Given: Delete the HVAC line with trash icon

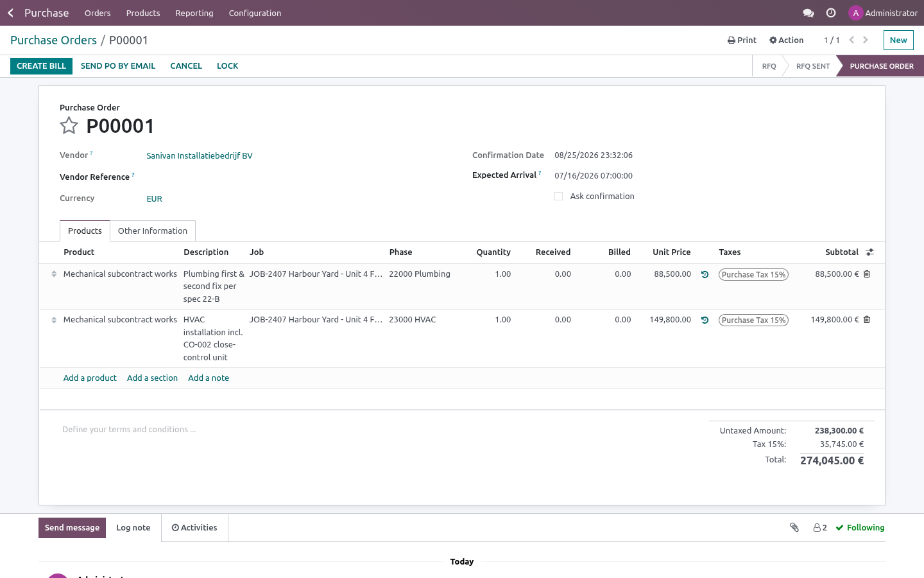Looking at the screenshot, I should (867, 320).
